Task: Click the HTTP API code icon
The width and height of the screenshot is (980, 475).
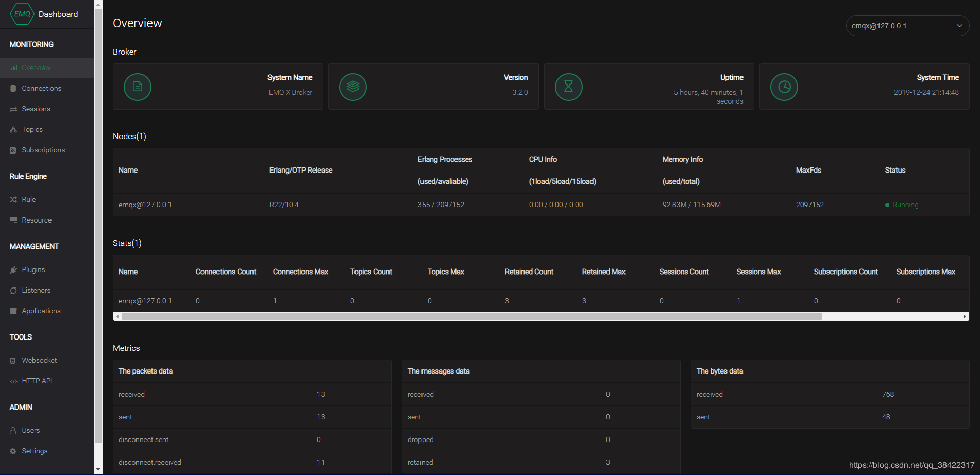Action: 13,381
